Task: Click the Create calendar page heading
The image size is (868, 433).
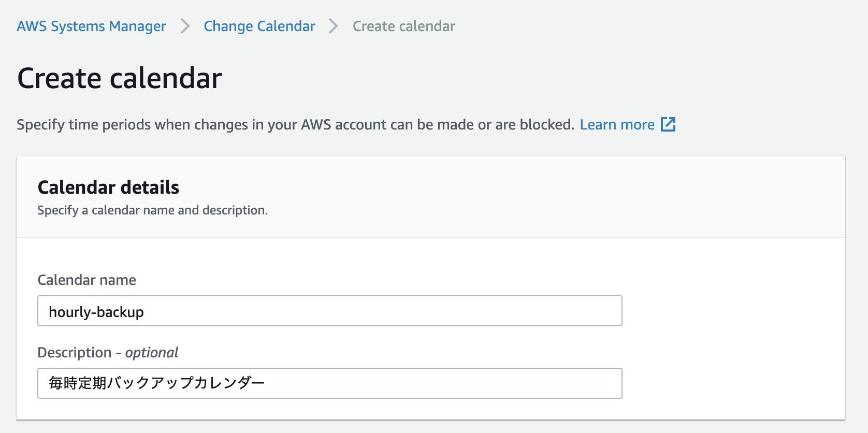Action: point(120,78)
